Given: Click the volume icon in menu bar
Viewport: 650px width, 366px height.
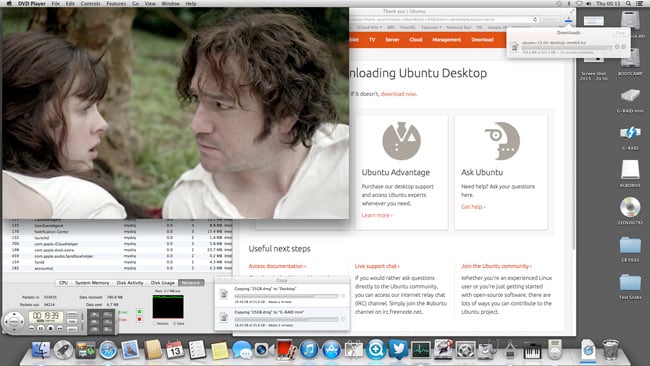Looking at the screenshot, I should click(x=589, y=3).
